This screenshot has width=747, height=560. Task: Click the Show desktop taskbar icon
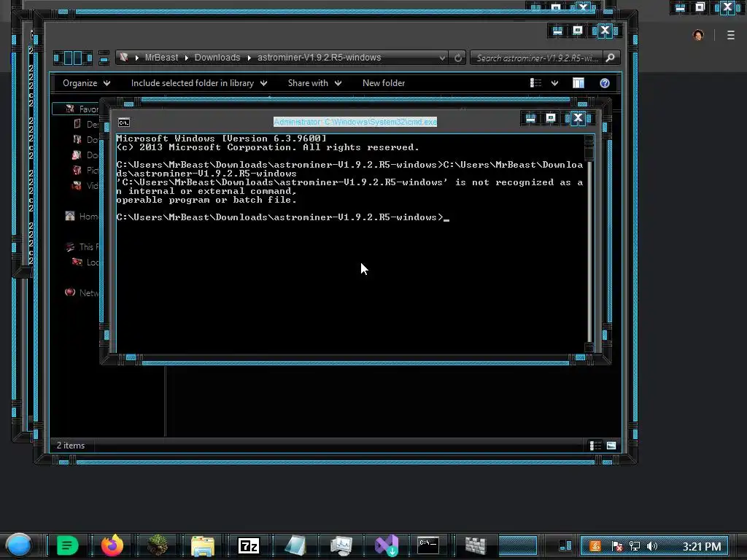pyautogui.click(x=565, y=545)
